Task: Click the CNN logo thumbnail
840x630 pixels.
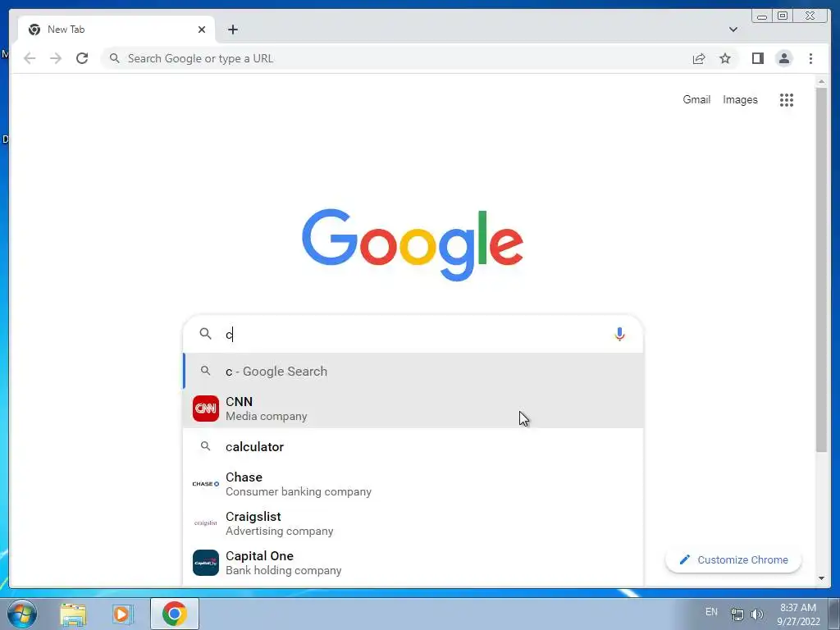Action: point(206,409)
